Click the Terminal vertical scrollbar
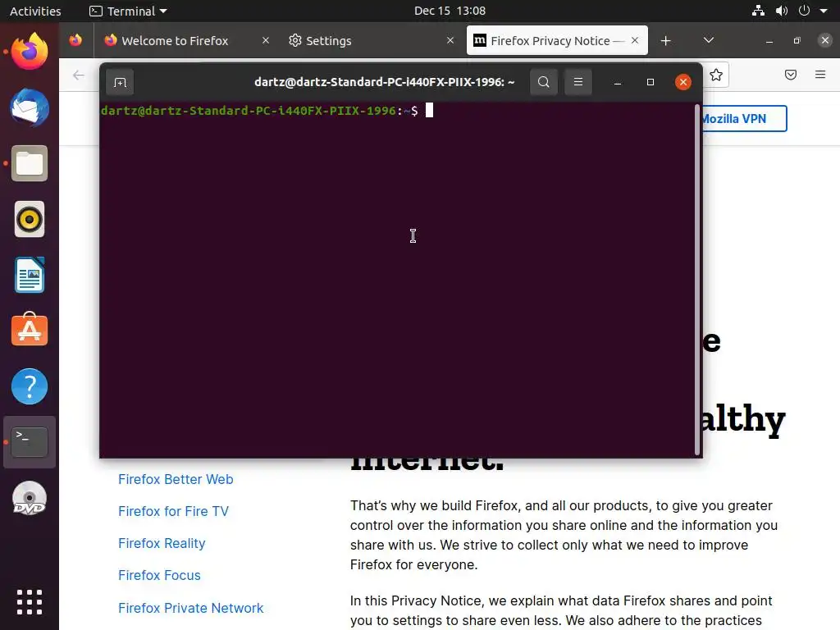Image resolution: width=840 pixels, height=630 pixels. pyautogui.click(x=697, y=281)
